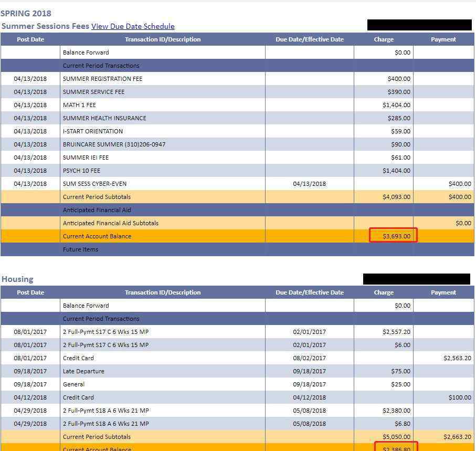Click the Housing Payment column header
The width and height of the screenshot is (476, 451).
[443, 292]
